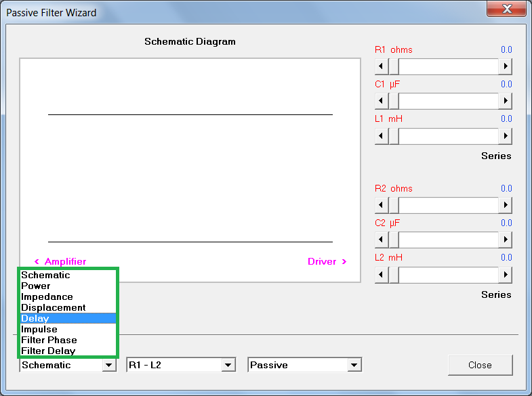The width and height of the screenshot is (532, 396).
Task: Increase C1 µF with right arrow
Action: 505,101
